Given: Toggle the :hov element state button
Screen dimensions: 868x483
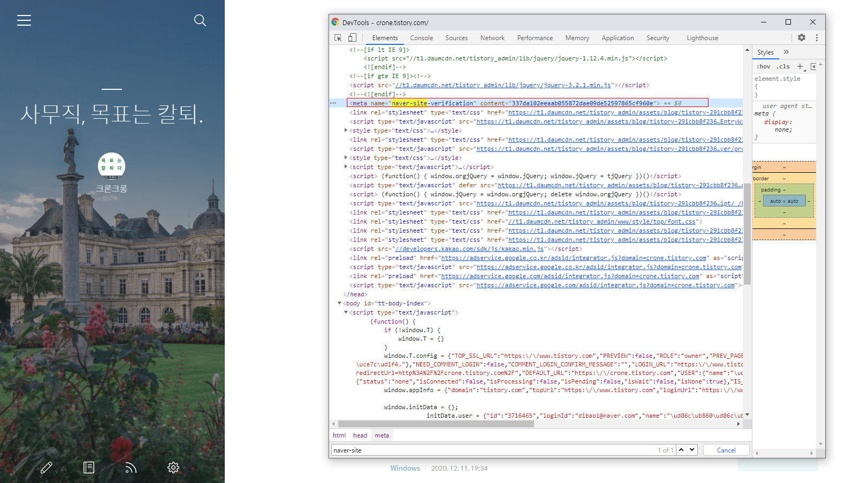Looking at the screenshot, I should pos(764,67).
